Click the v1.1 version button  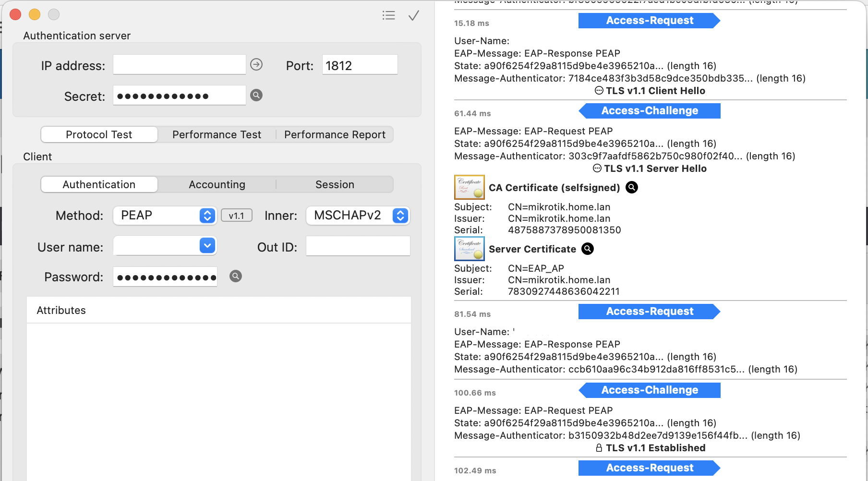[x=236, y=216]
